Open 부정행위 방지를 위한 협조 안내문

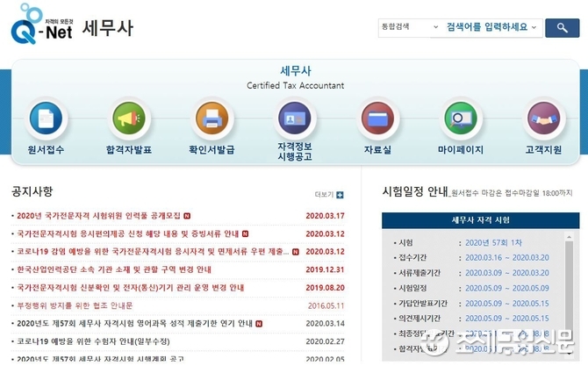click(75, 305)
